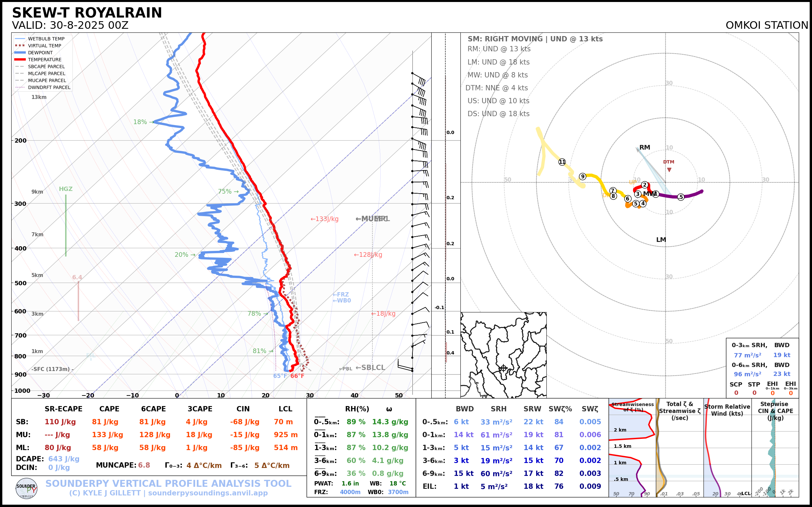Select the circled 9 km hodograph marker
This screenshot has width=812, height=507.
pyautogui.click(x=582, y=176)
